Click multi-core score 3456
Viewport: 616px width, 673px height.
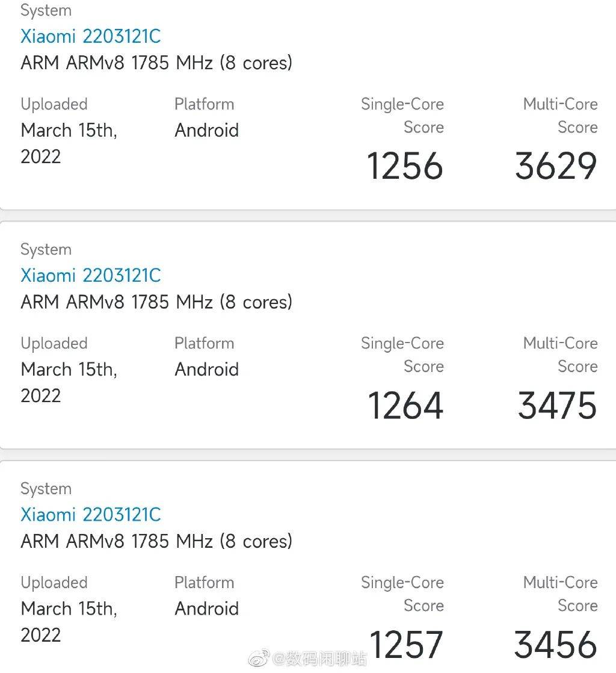click(555, 644)
